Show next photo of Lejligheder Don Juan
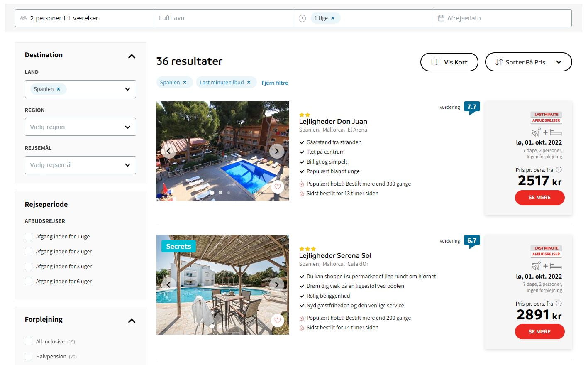The width and height of the screenshot is (588, 365). (x=277, y=151)
